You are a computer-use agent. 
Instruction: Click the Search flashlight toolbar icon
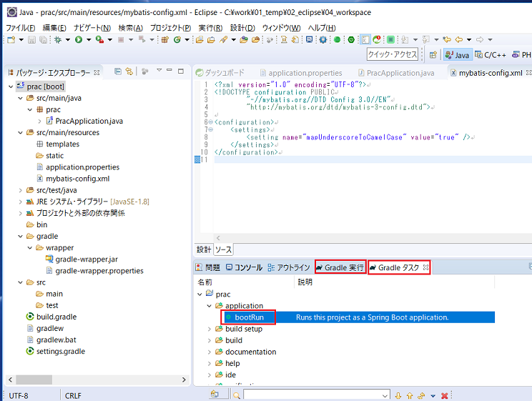[x=223, y=40]
